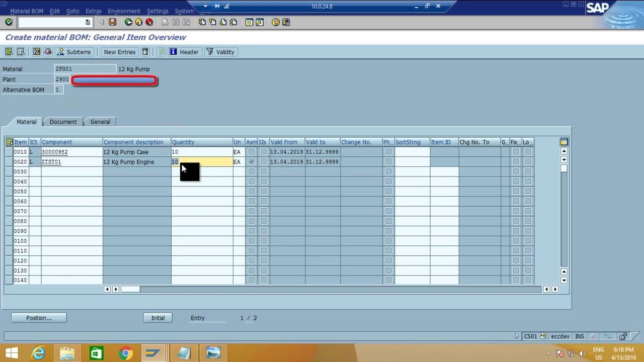The width and height of the screenshot is (644, 362).
Task: Click the trash Delete icon
Action: [x=145, y=52]
